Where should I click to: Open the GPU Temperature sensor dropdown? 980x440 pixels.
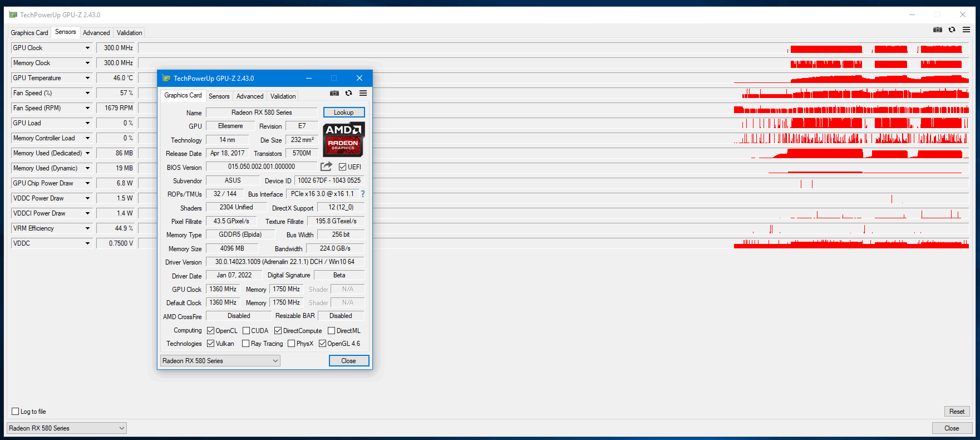coord(87,78)
